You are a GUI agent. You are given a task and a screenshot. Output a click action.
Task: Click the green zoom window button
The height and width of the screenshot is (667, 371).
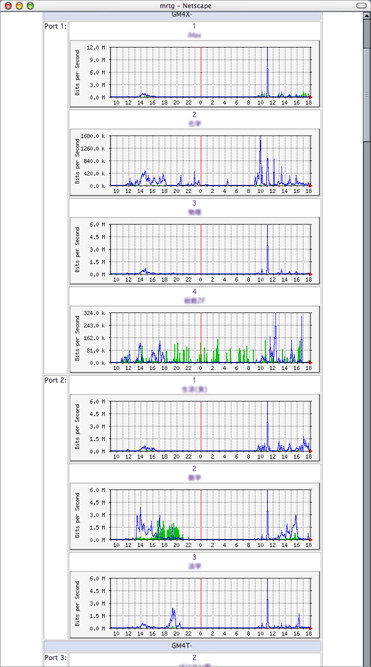click(30, 6)
